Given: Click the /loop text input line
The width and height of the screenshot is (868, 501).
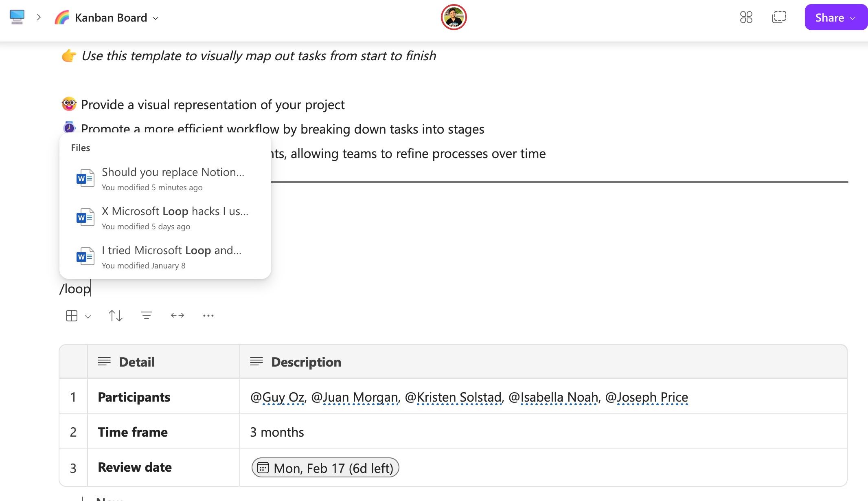Looking at the screenshot, I should [75, 288].
